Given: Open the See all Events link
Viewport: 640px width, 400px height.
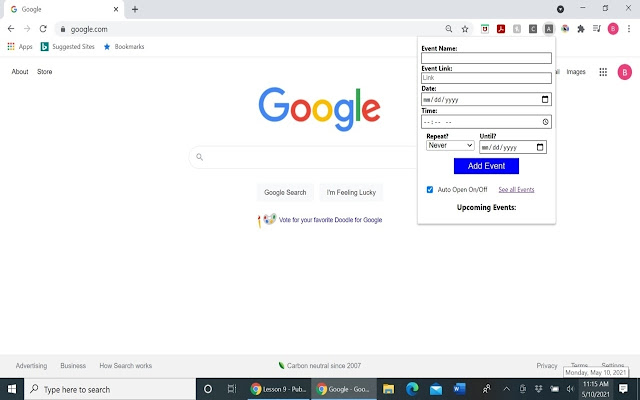Looking at the screenshot, I should (516, 189).
